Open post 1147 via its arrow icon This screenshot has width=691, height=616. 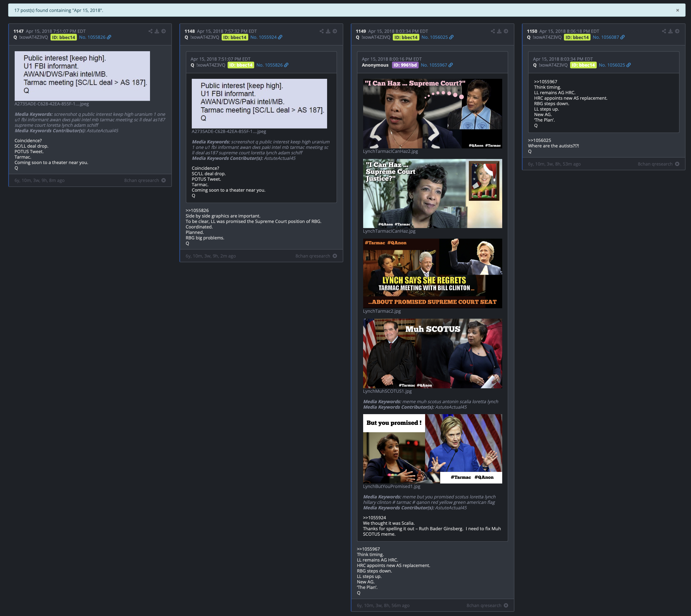tap(164, 31)
